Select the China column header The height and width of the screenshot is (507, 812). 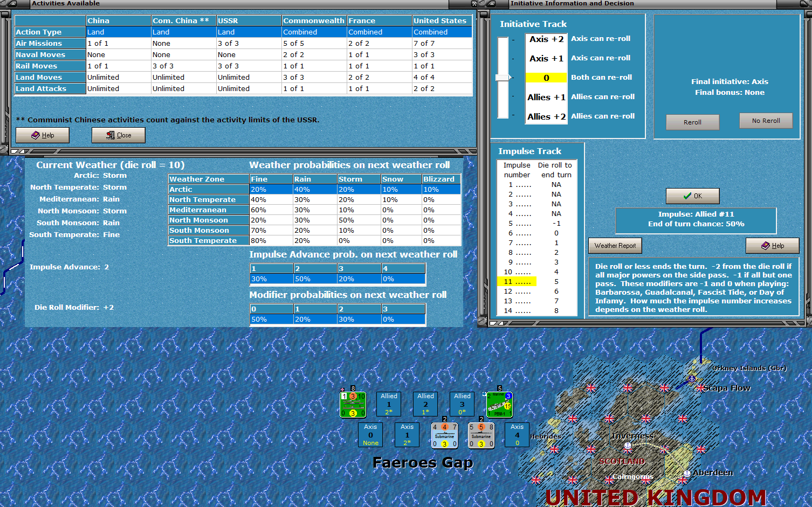(x=119, y=21)
